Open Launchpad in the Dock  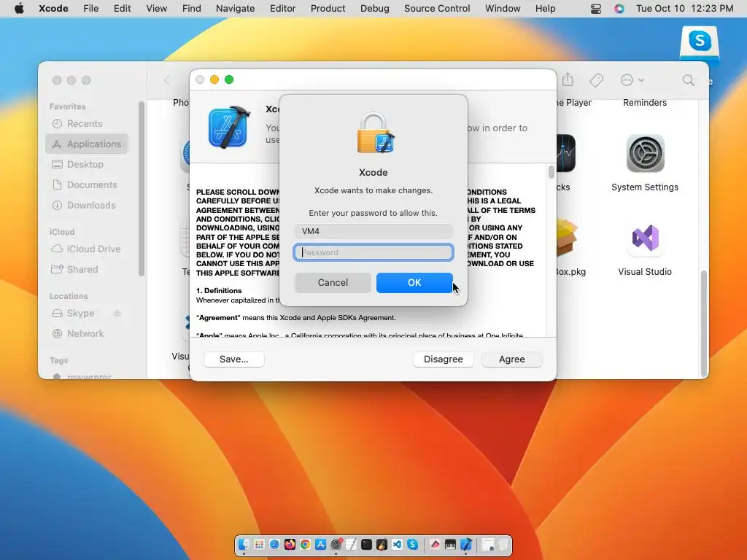click(x=259, y=544)
